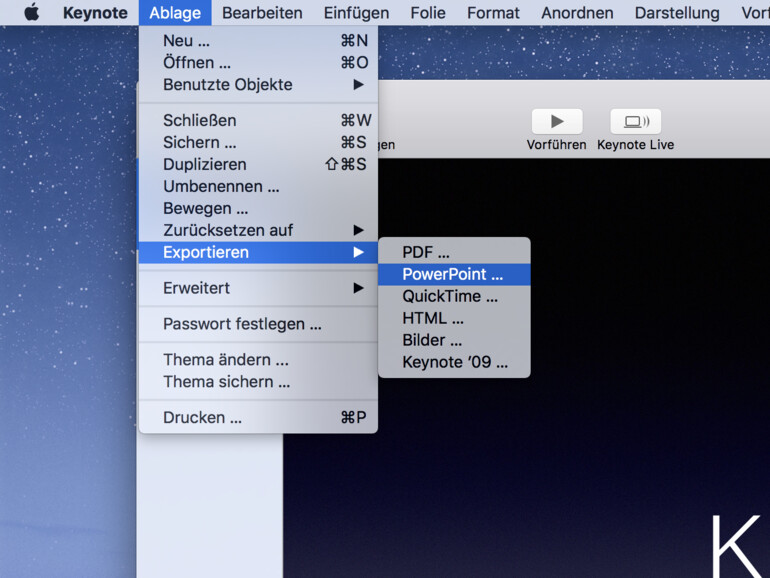Choose Drucken … menu entry
770x578 pixels.
click(x=258, y=417)
